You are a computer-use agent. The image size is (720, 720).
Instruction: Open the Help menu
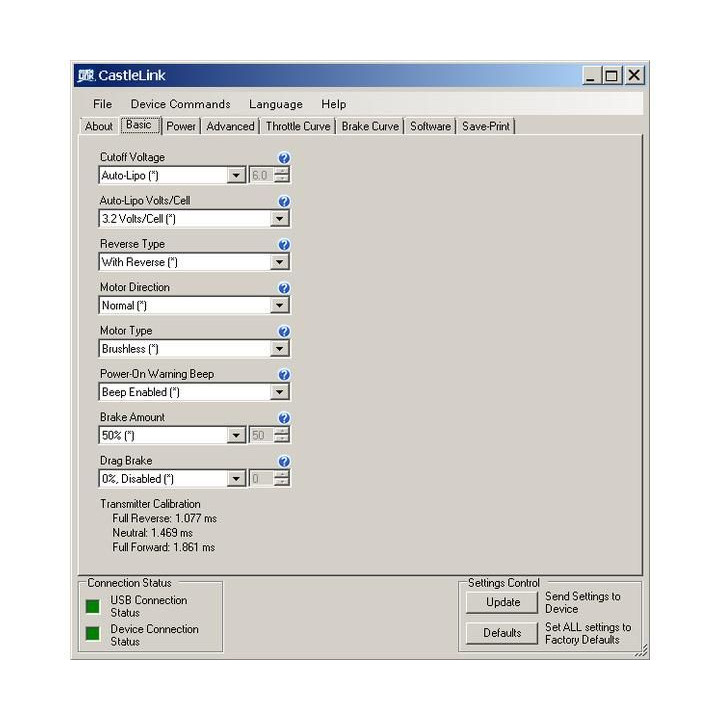pos(333,104)
